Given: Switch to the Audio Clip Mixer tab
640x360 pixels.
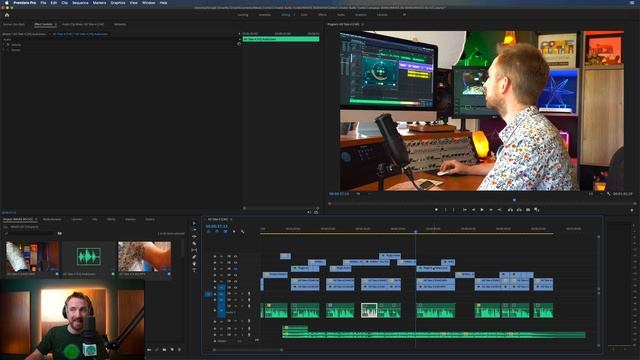Looking at the screenshot, I should [x=83, y=24].
